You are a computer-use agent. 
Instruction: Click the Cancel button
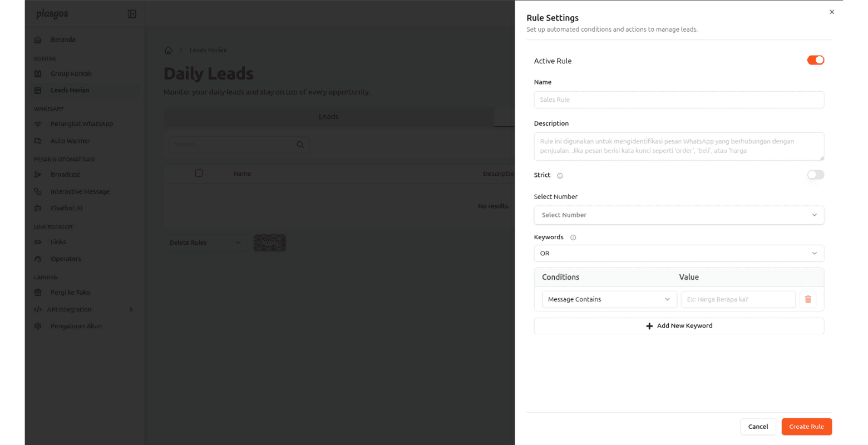pyautogui.click(x=757, y=427)
